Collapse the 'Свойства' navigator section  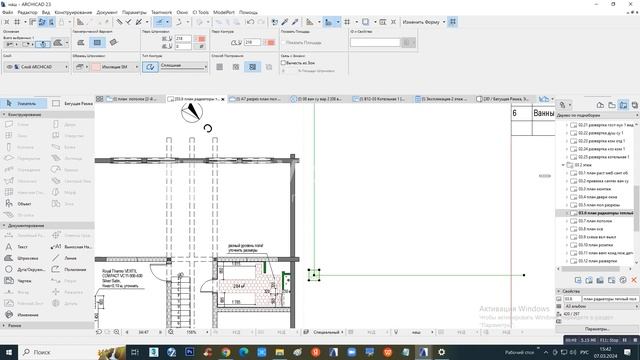(559, 291)
